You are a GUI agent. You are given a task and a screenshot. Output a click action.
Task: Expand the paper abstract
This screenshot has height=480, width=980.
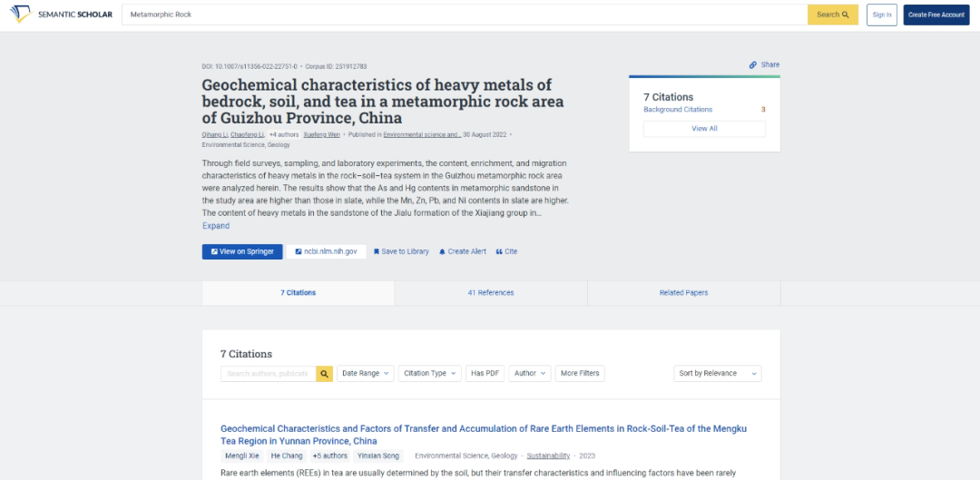tap(216, 226)
